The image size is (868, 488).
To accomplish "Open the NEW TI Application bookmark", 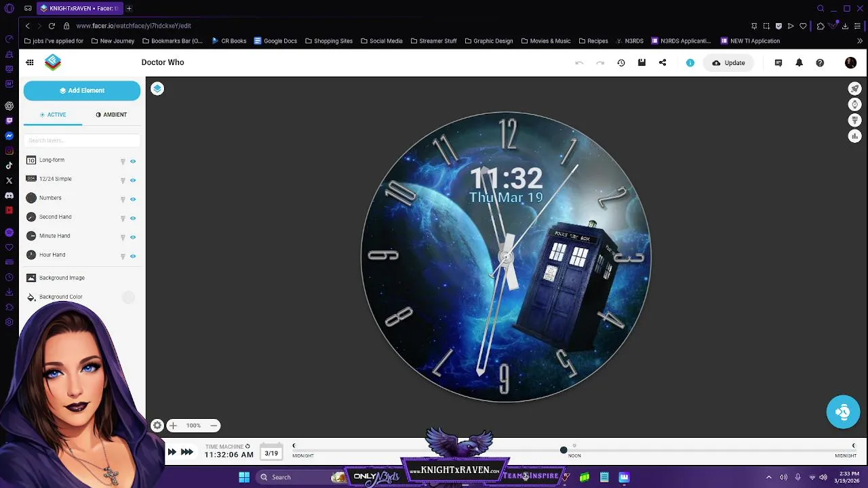I will coord(750,41).
